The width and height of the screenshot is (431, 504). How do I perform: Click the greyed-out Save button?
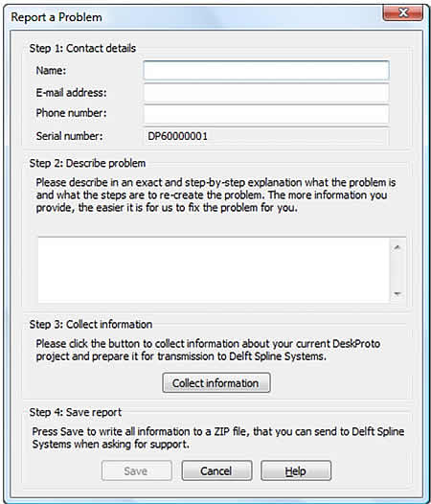point(137,470)
